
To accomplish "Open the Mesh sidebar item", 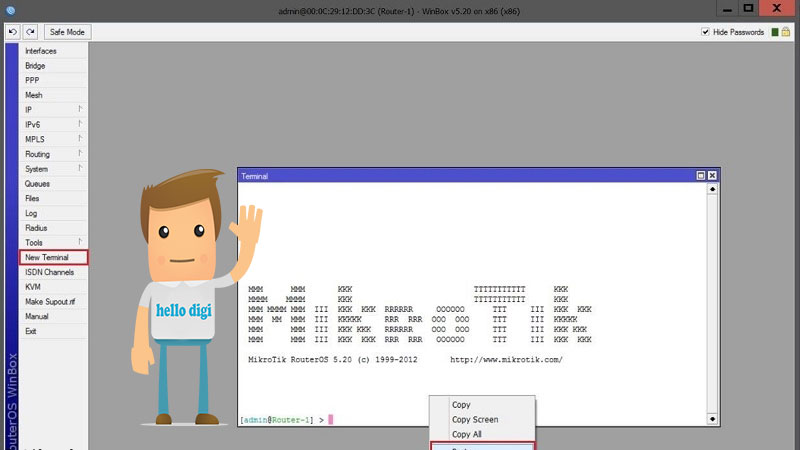I will [x=53, y=95].
